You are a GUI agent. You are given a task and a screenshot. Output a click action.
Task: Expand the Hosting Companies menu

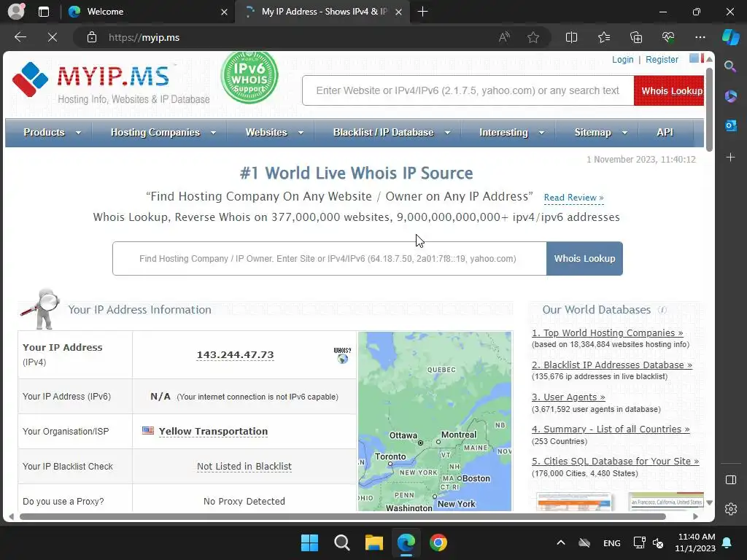click(x=163, y=133)
